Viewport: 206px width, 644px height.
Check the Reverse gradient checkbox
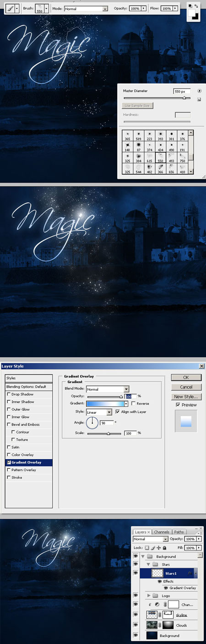(133, 404)
